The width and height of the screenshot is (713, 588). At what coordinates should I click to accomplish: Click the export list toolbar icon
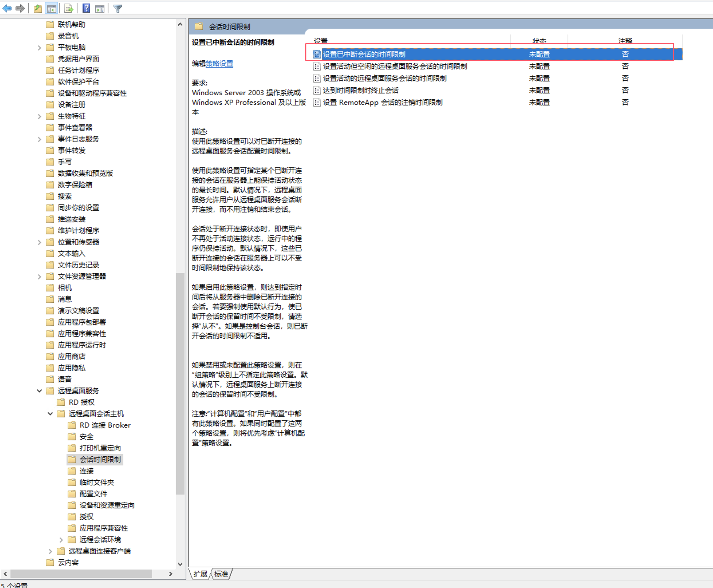68,9
